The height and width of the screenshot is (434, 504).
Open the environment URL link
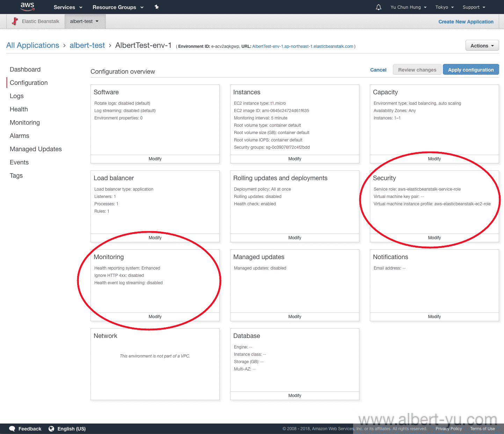(302, 46)
